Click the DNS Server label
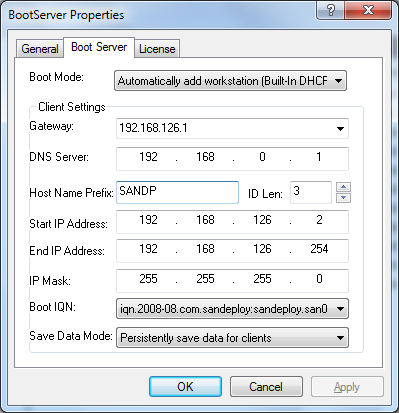This screenshot has height=413, width=399. [59, 157]
